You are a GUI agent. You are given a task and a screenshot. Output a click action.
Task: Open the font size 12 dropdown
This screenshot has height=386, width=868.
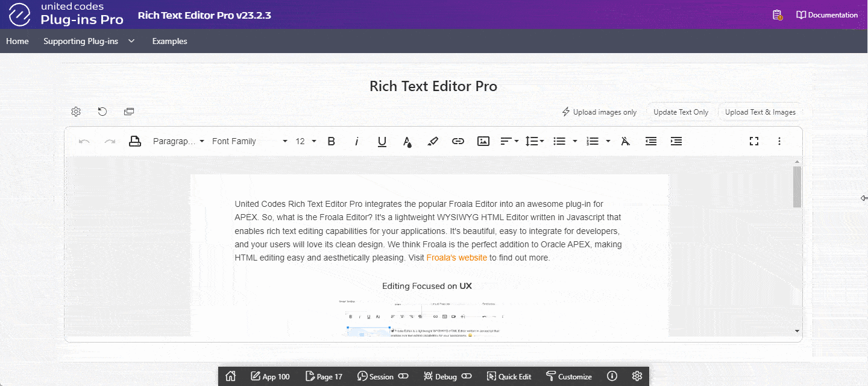[x=306, y=141]
